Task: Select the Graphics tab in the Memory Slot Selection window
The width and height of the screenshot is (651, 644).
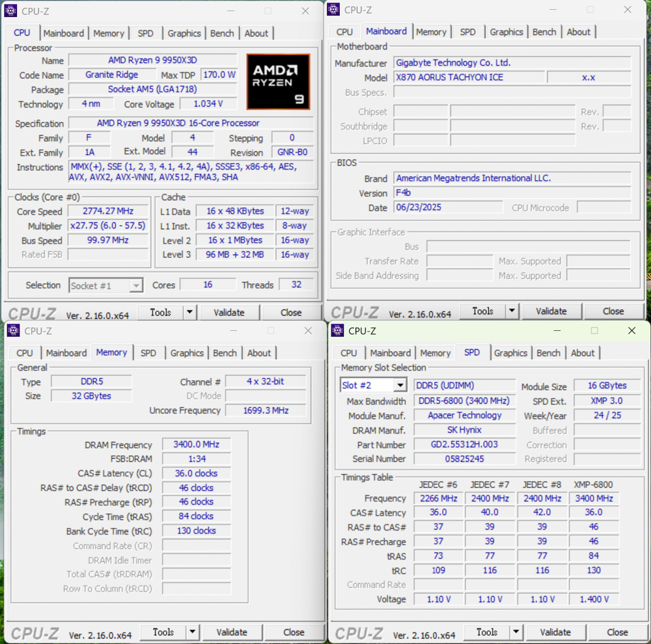Action: (x=510, y=353)
